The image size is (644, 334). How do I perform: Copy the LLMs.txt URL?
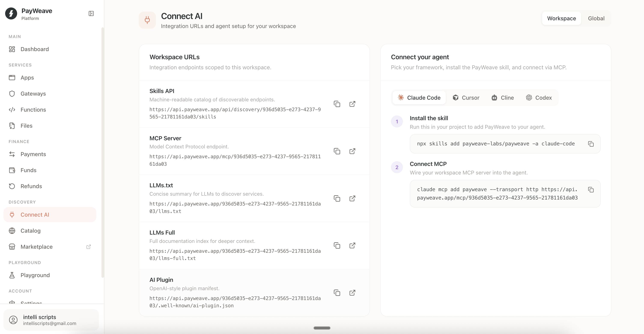click(337, 198)
